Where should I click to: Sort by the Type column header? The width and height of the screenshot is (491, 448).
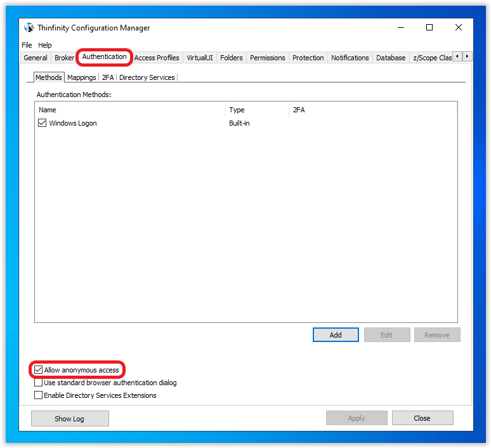(x=257, y=110)
